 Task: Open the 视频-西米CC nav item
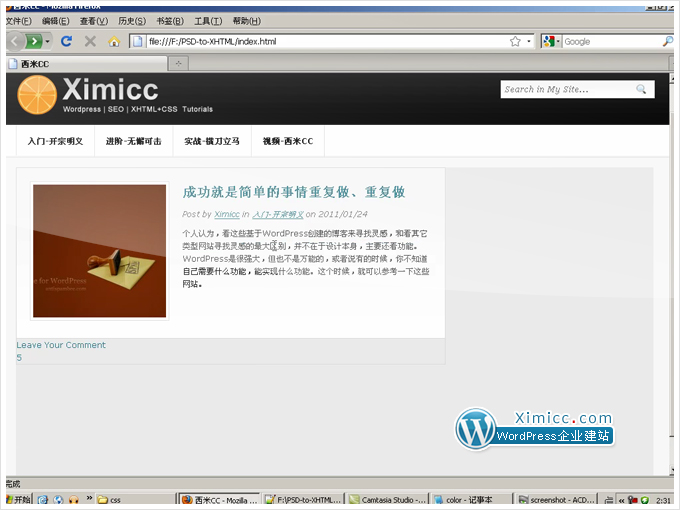tap(288, 141)
